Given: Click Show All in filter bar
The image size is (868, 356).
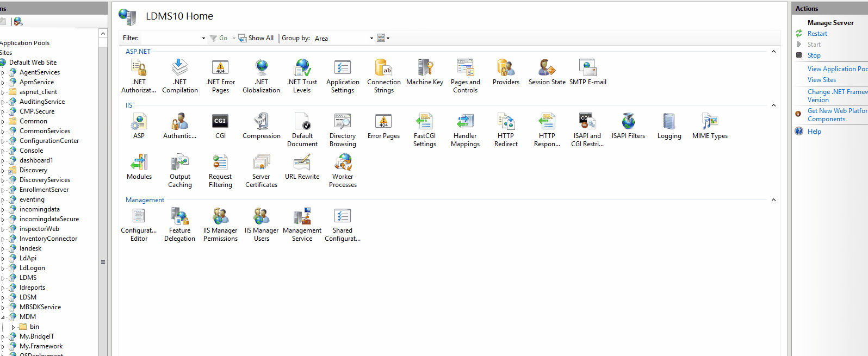Looking at the screenshot, I should (256, 38).
